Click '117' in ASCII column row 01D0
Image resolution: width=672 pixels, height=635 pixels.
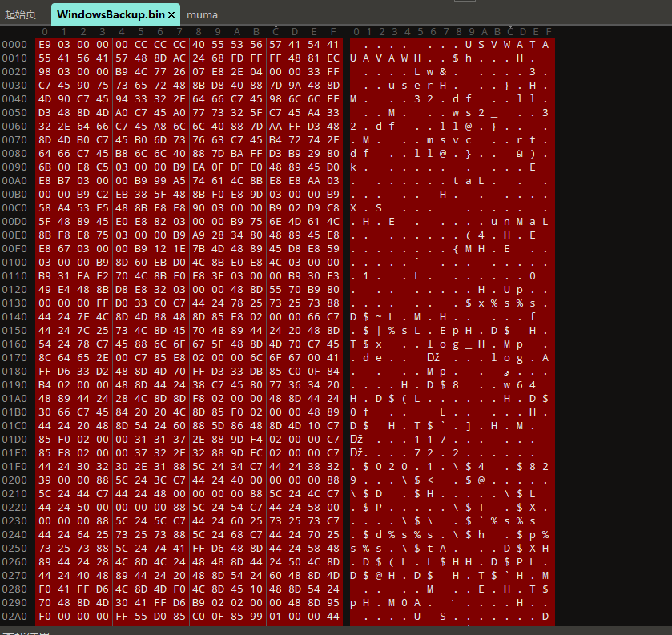(x=430, y=439)
